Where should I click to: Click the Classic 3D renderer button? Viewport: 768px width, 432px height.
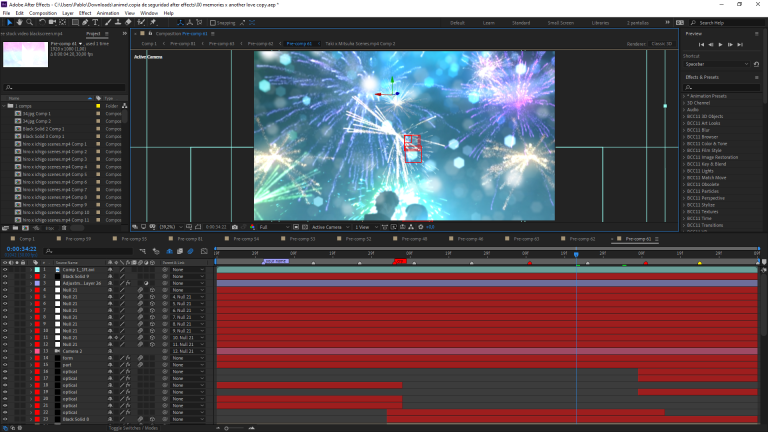click(x=662, y=44)
